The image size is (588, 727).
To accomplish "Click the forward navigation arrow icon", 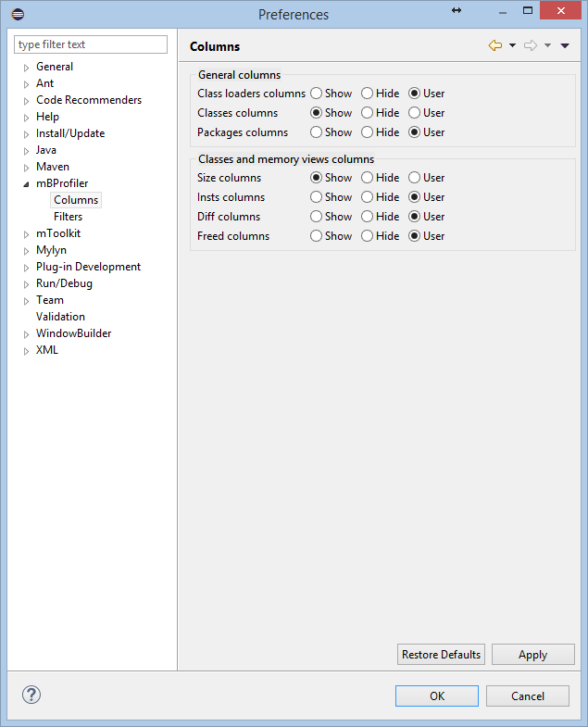I will [531, 46].
